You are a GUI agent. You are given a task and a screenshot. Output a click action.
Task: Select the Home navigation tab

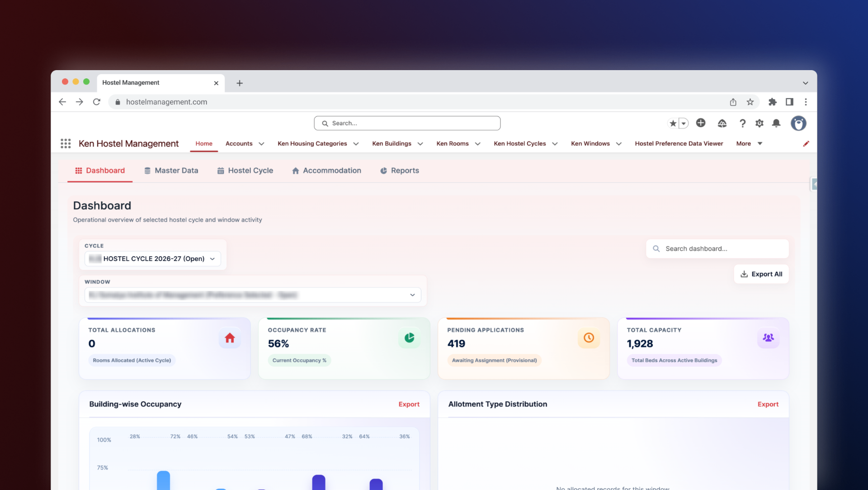coord(204,143)
